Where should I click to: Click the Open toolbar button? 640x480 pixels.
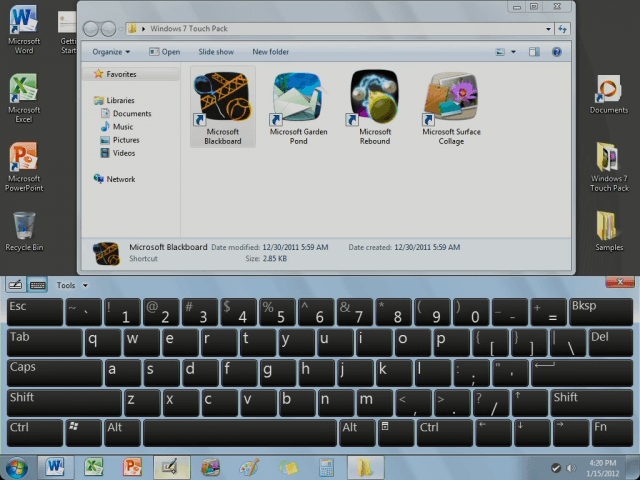[164, 52]
